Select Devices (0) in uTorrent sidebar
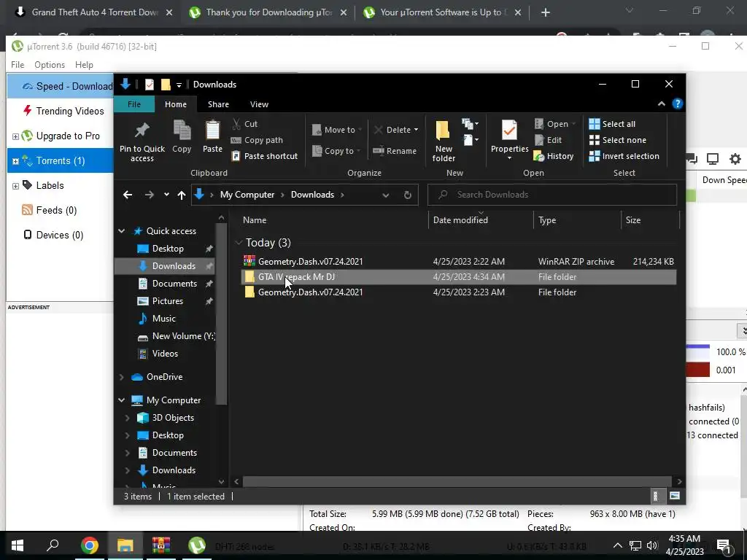The width and height of the screenshot is (747, 560). pyautogui.click(x=53, y=235)
